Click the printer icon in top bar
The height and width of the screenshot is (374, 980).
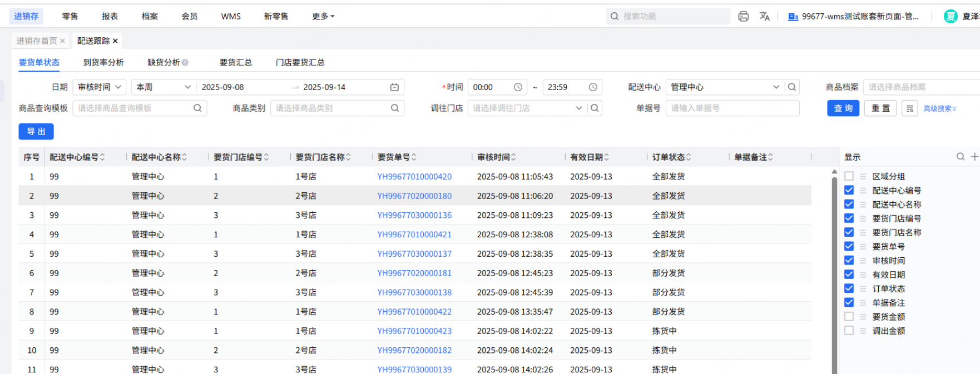tap(743, 17)
